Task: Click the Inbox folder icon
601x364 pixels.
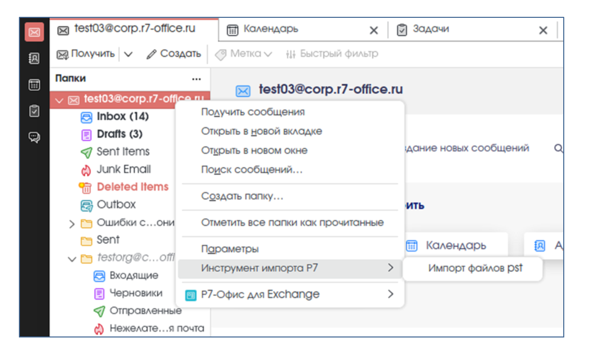Action: point(87,117)
